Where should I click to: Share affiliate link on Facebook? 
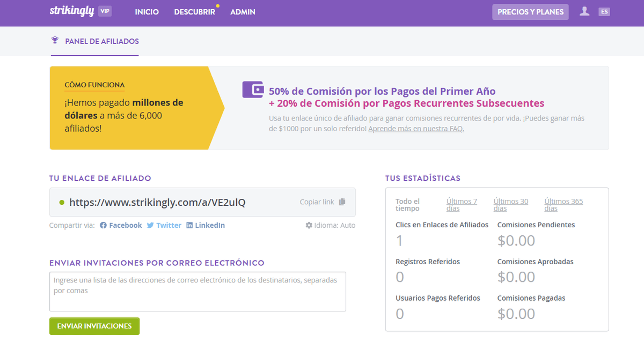120,225
